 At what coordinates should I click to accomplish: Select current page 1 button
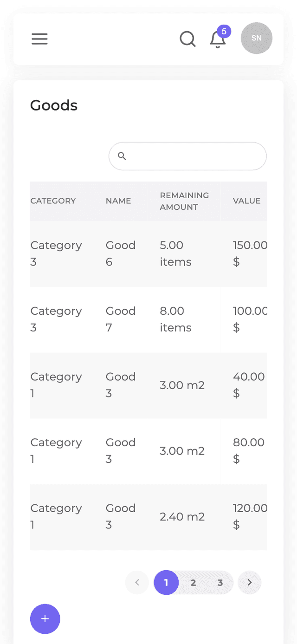tap(166, 582)
